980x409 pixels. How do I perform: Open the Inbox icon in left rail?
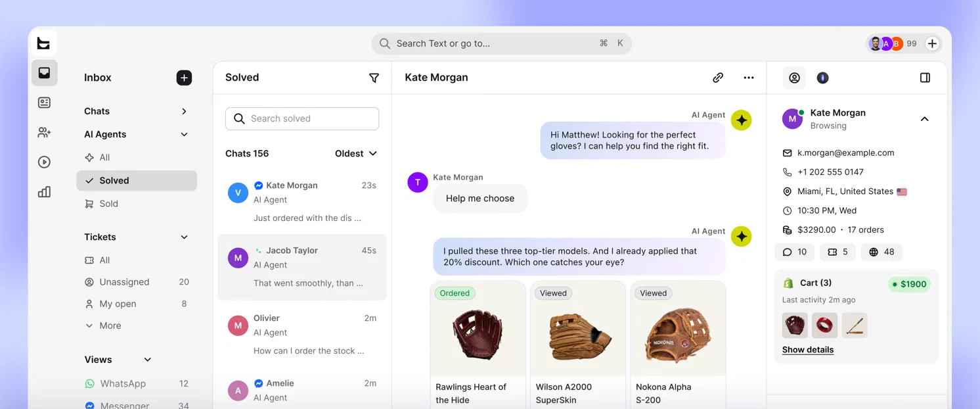44,73
